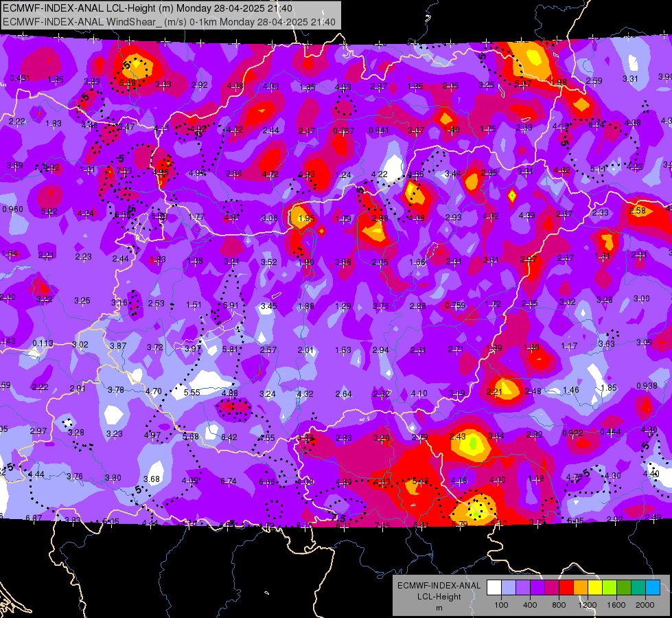672x618 pixels.
Task: Click wind shear value '0.941'
Action: (x=379, y=130)
